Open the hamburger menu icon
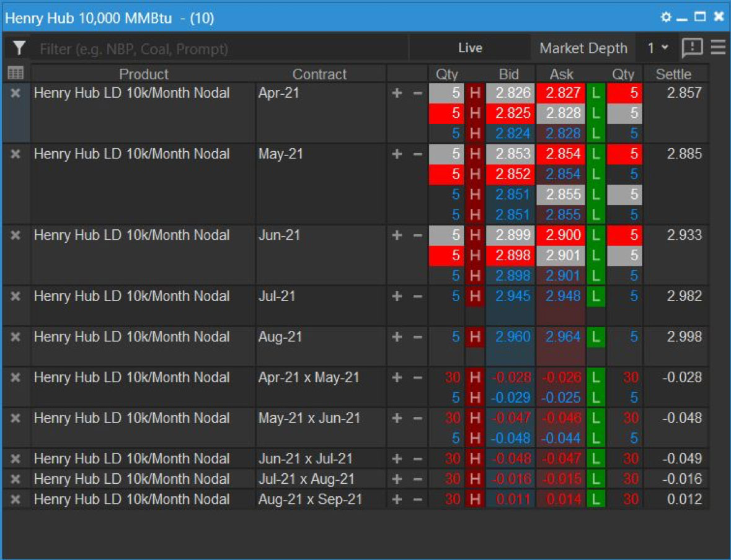This screenshot has width=731, height=560. [x=718, y=48]
